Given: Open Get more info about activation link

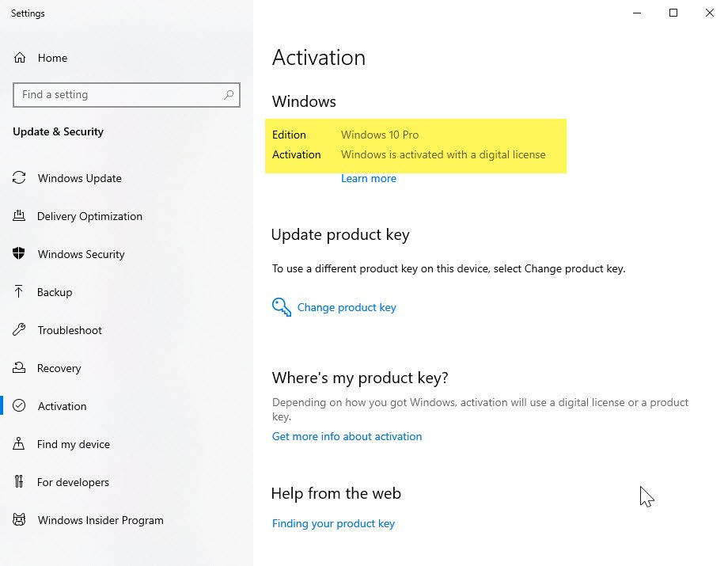Looking at the screenshot, I should pos(347,436).
